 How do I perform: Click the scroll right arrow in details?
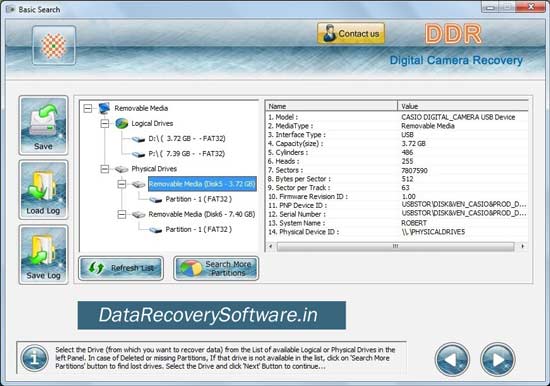(x=523, y=246)
